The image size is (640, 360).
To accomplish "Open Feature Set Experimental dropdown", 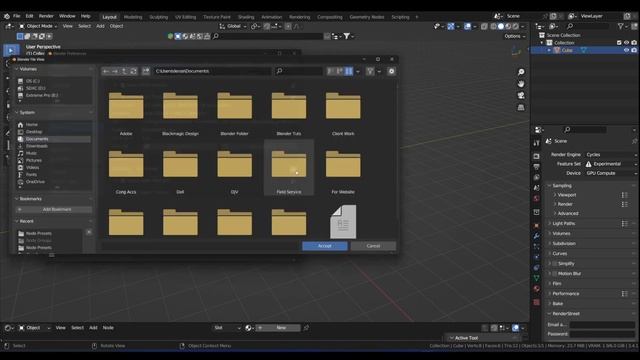I will pos(611,164).
